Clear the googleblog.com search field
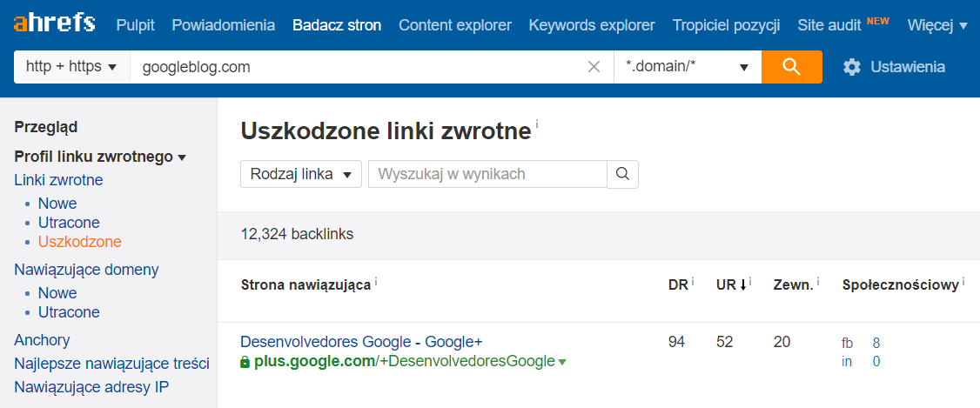 tap(594, 67)
